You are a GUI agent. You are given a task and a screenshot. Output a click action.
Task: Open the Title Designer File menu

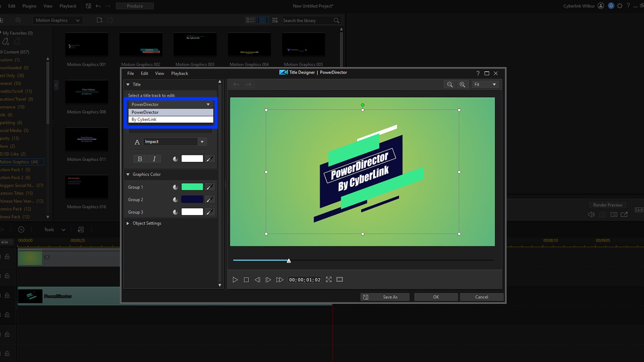click(x=131, y=73)
